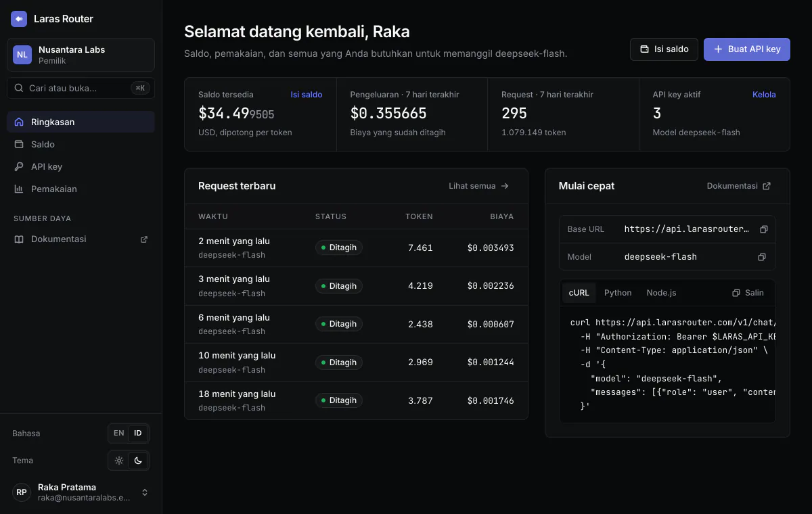This screenshot has width=812, height=514.
Task: Click the TOKEN column header
Action: [419, 216]
